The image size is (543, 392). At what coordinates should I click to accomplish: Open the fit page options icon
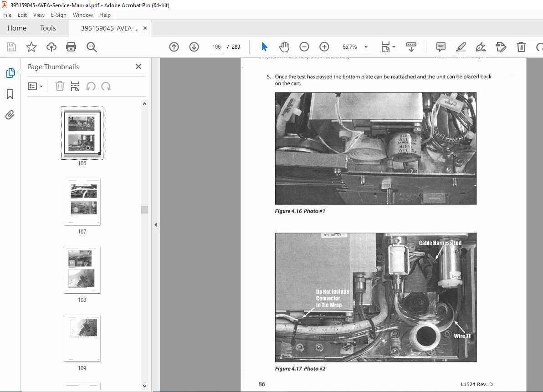click(x=388, y=47)
